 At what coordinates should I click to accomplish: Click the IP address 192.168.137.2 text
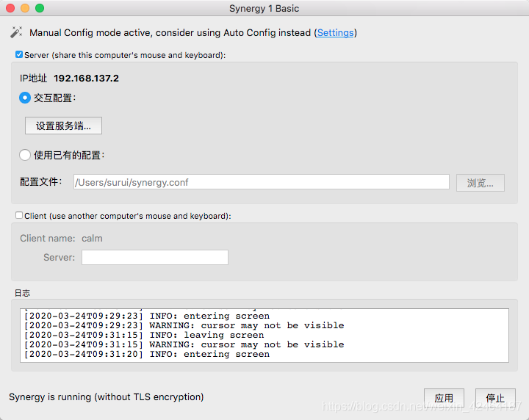pos(87,79)
